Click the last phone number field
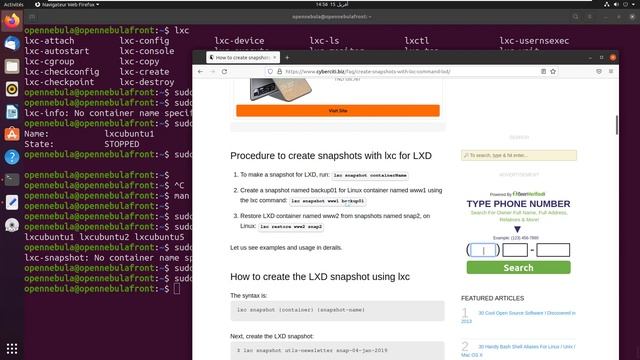The height and width of the screenshot is (360, 640). click(x=553, y=250)
